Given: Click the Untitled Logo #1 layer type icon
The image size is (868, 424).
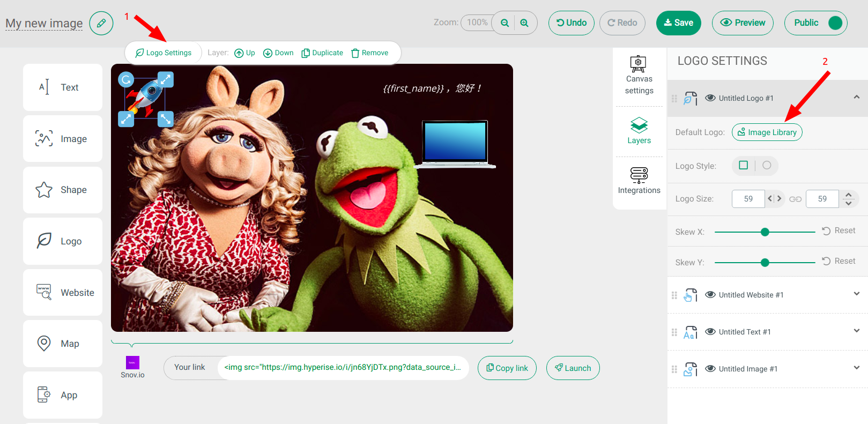Looking at the screenshot, I should 691,99.
